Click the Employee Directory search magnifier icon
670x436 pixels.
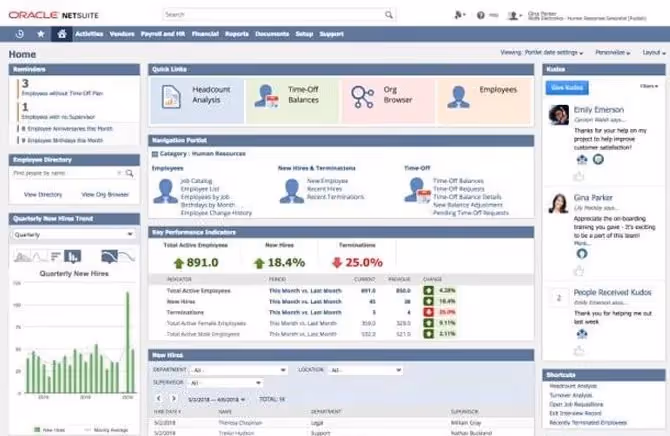coord(129,173)
